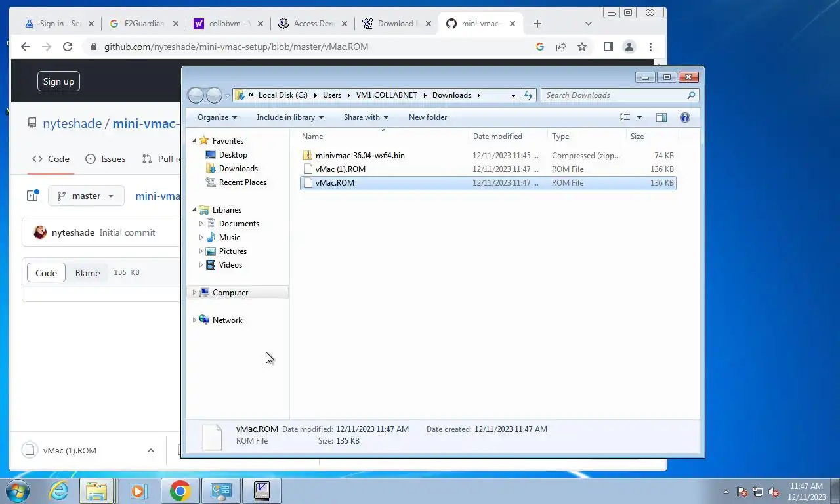Click Chrome's back arrow

click(26, 47)
